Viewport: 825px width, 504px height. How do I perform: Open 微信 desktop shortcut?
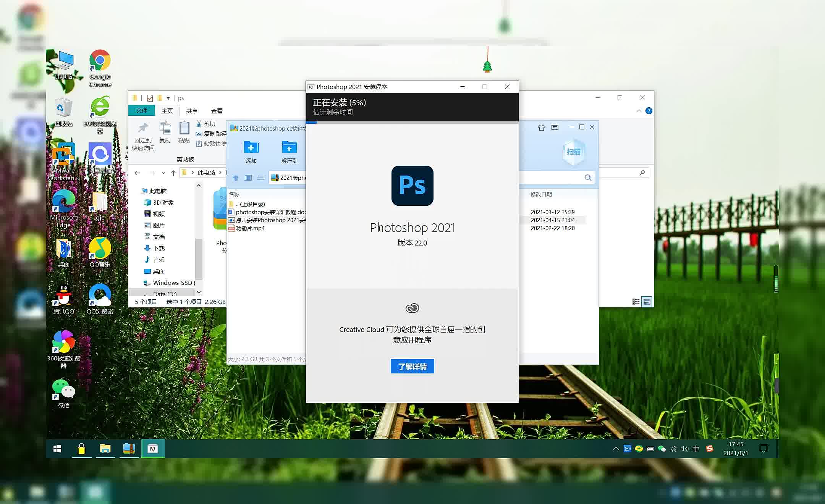[63, 394]
